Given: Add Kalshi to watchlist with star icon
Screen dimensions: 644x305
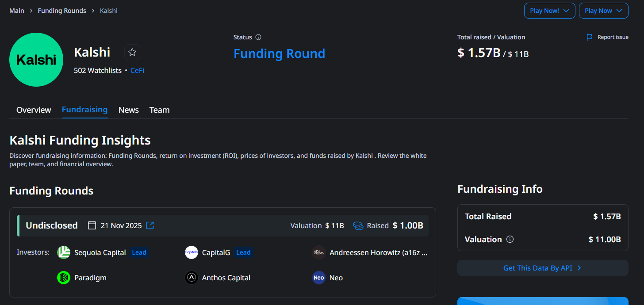Looking at the screenshot, I should coord(132,52).
